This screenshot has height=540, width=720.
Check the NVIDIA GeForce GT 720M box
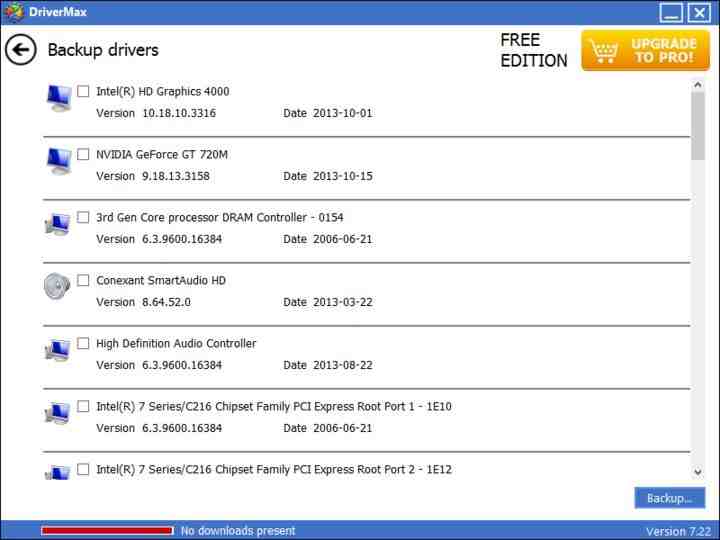coord(83,154)
